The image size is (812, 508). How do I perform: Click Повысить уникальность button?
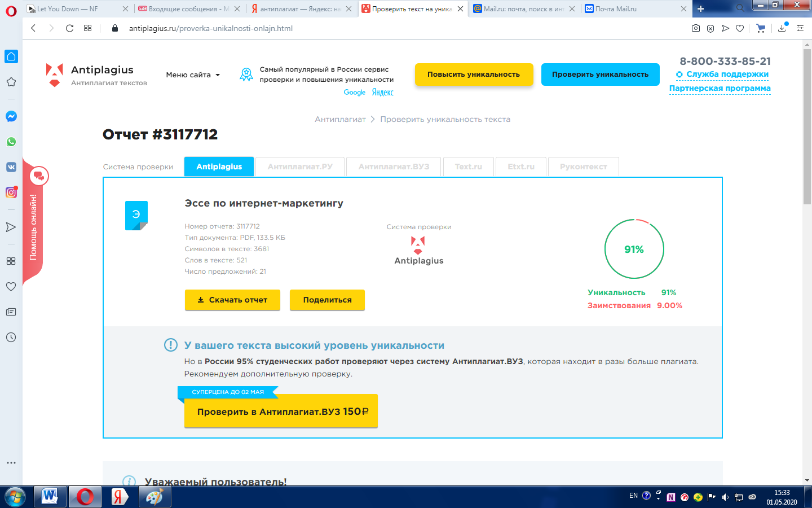[474, 75]
